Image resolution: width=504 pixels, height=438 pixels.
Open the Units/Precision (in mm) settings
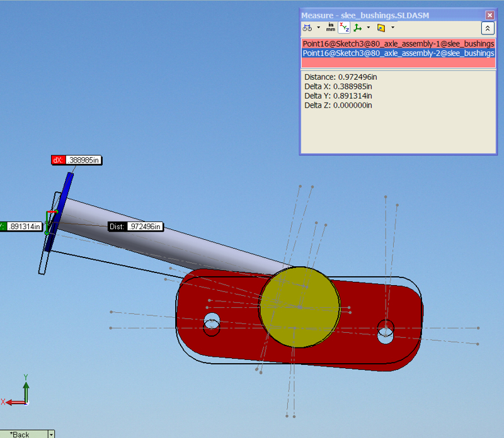click(x=330, y=28)
